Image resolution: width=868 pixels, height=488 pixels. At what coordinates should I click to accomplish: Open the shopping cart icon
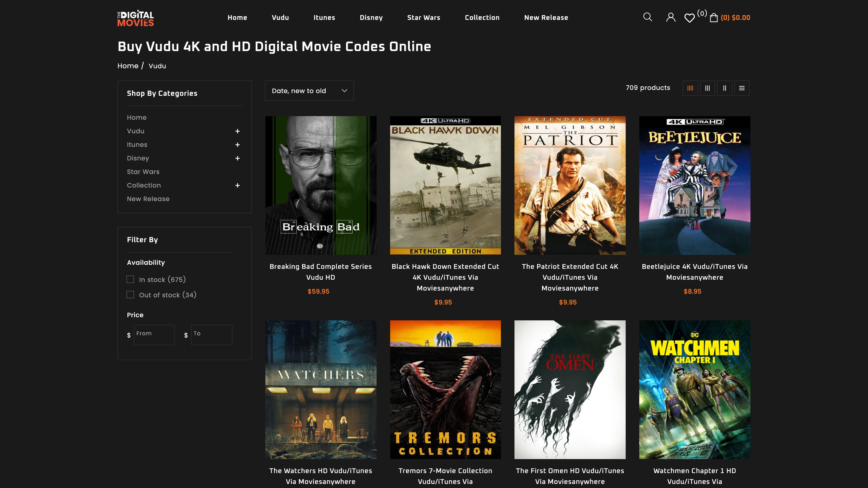(713, 18)
